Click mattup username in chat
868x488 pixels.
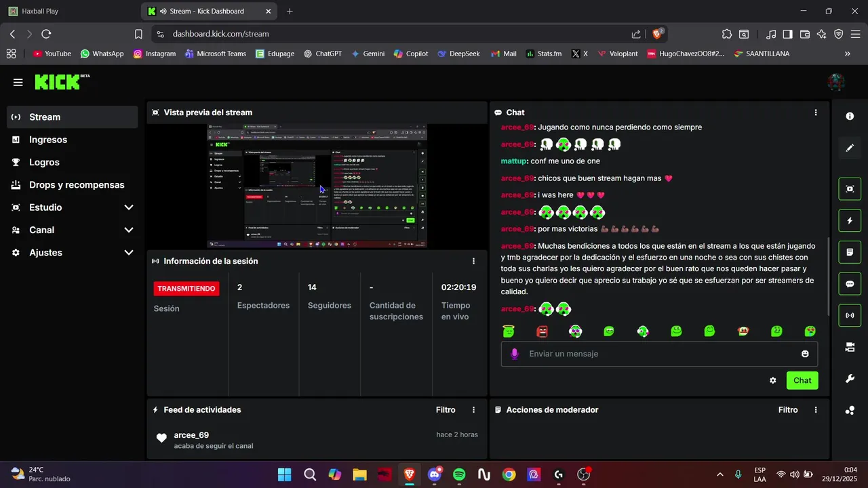513,161
